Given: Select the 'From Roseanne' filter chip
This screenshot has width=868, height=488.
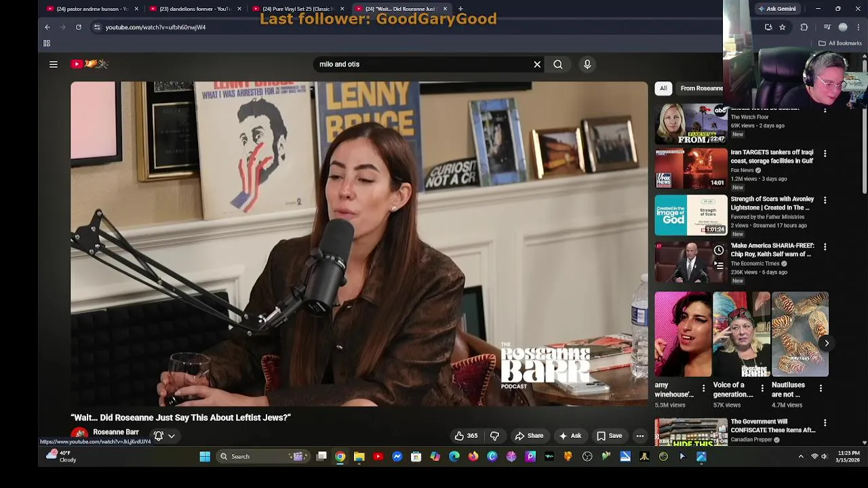Looking at the screenshot, I should 701,88.
